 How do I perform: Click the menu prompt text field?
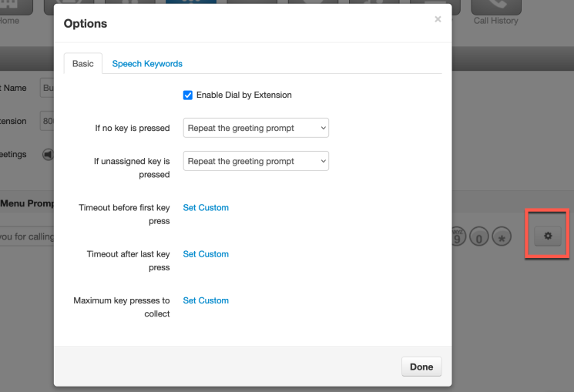[27, 236]
